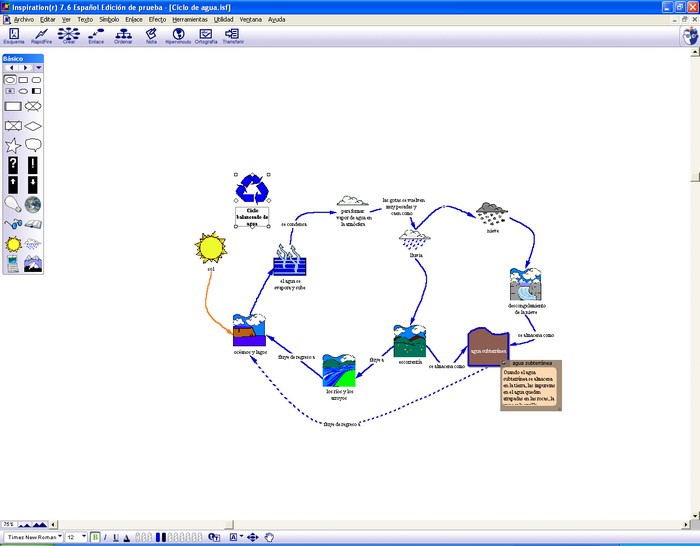Click the Transferir toolbar icon
The image size is (700, 546).
click(232, 35)
